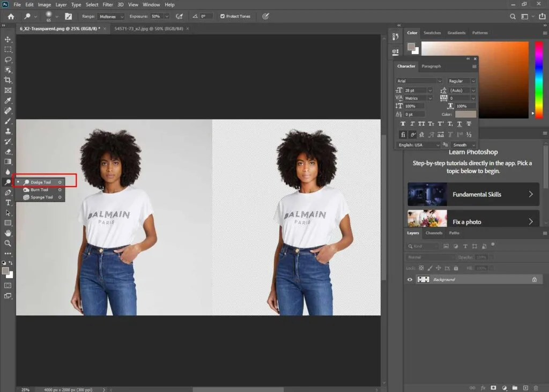Image resolution: width=549 pixels, height=392 pixels.
Task: Open Brush Settings from the options bar
Action: pyautogui.click(x=69, y=16)
